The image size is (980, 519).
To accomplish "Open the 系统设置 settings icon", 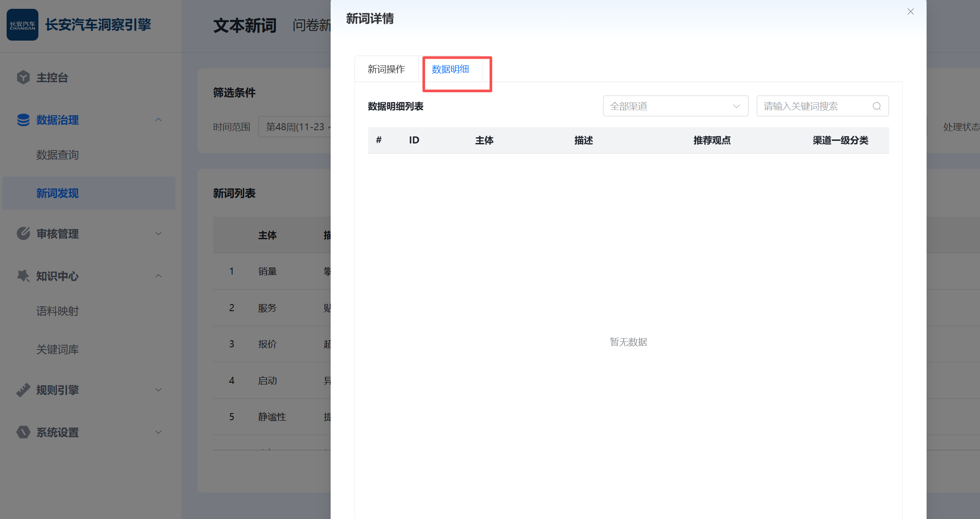I will (23, 432).
